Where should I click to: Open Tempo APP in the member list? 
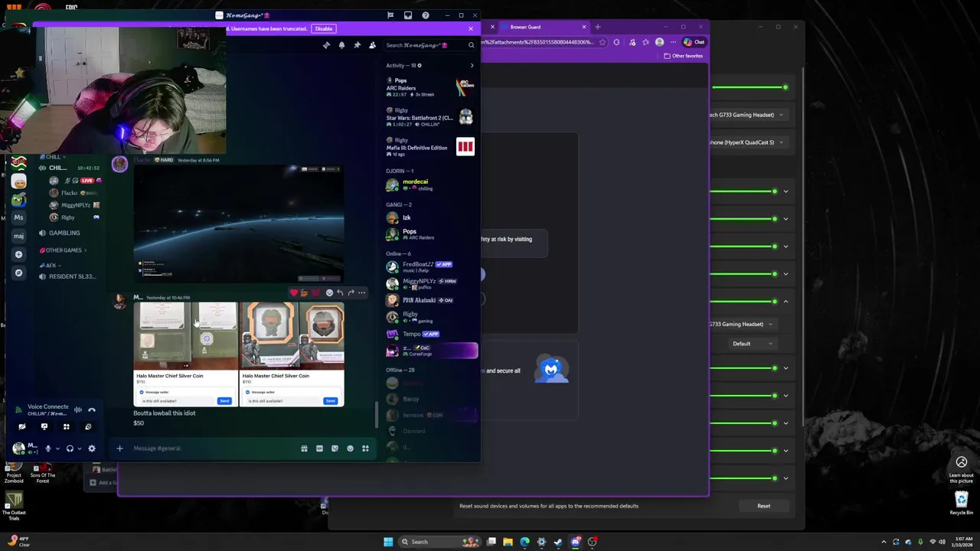430,334
